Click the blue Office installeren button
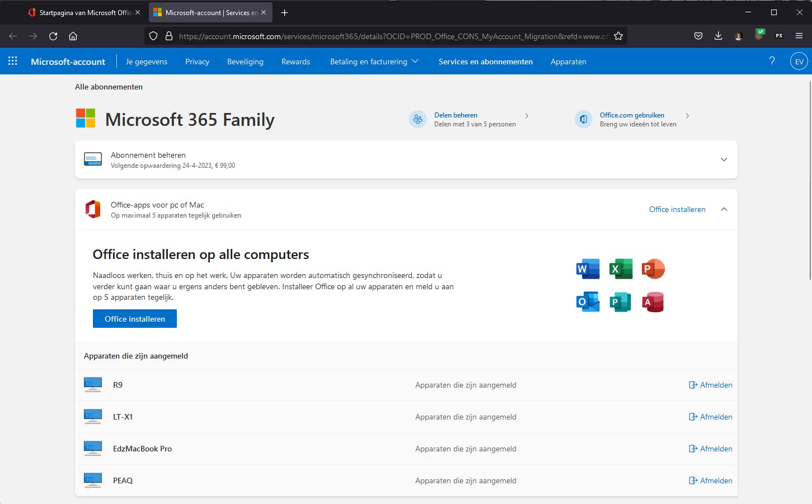Screen dimensions: 812x504 pyautogui.click(x=135, y=319)
